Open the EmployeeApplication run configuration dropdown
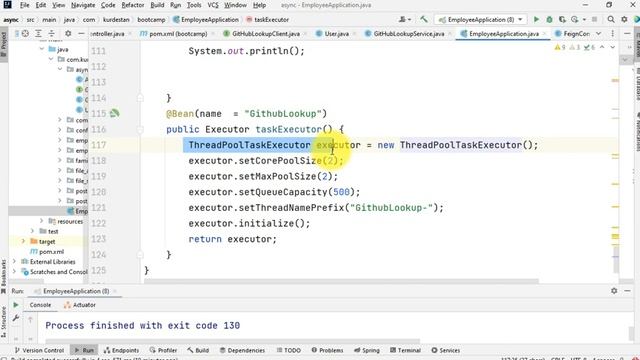 (x=480, y=20)
